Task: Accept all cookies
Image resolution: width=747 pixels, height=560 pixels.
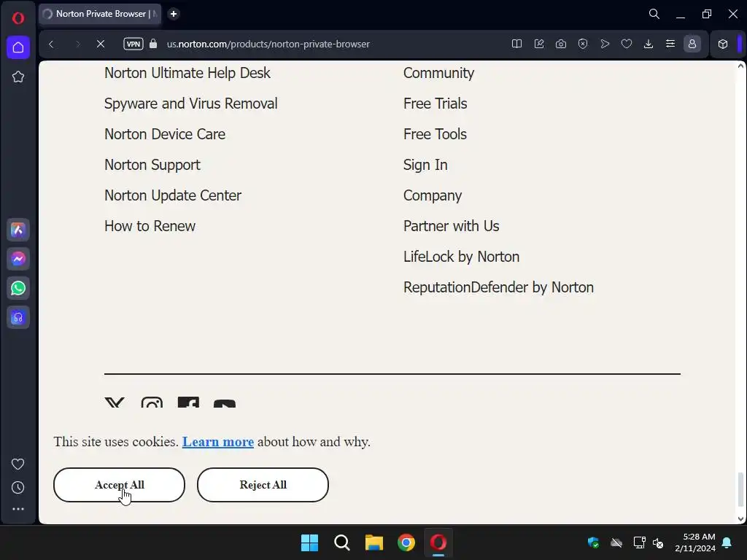Action: coord(119,485)
